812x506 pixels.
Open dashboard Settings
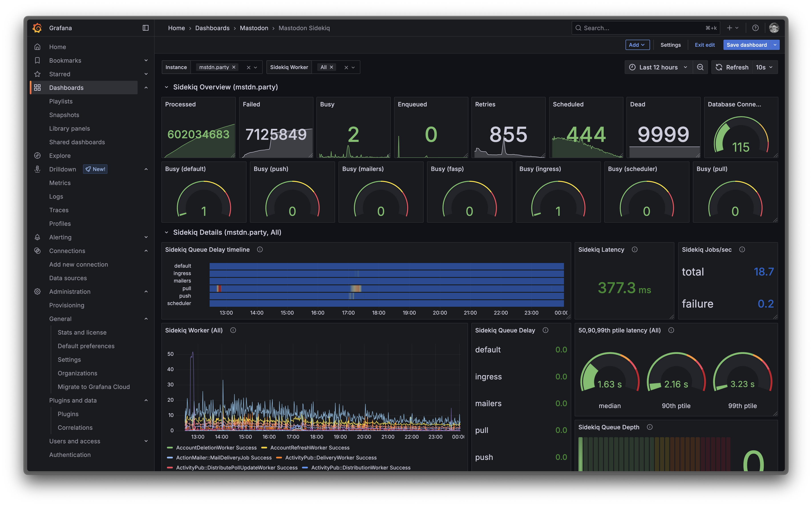click(670, 45)
